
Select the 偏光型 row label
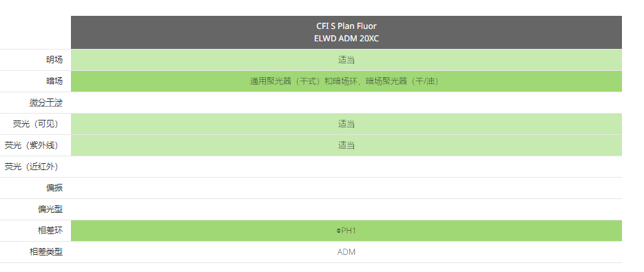coord(50,209)
